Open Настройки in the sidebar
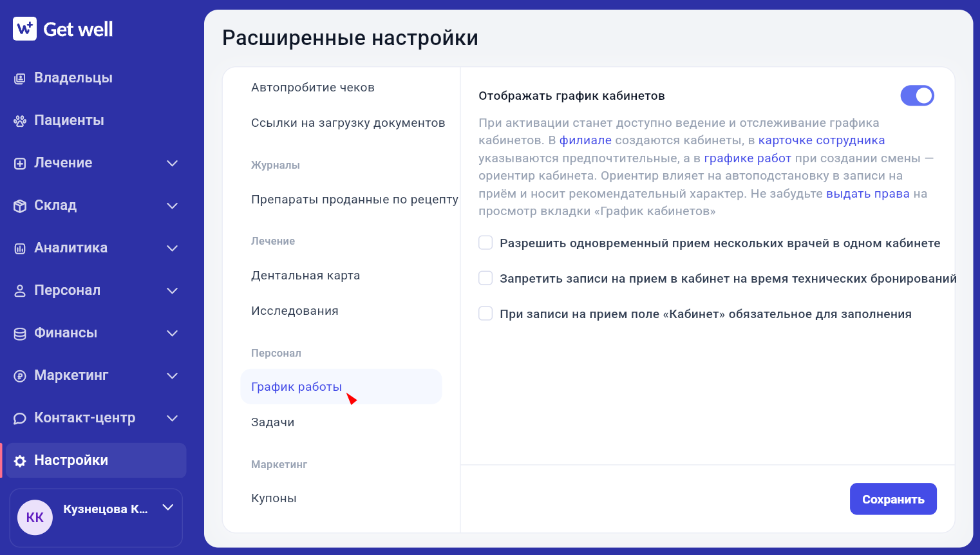 click(x=95, y=460)
